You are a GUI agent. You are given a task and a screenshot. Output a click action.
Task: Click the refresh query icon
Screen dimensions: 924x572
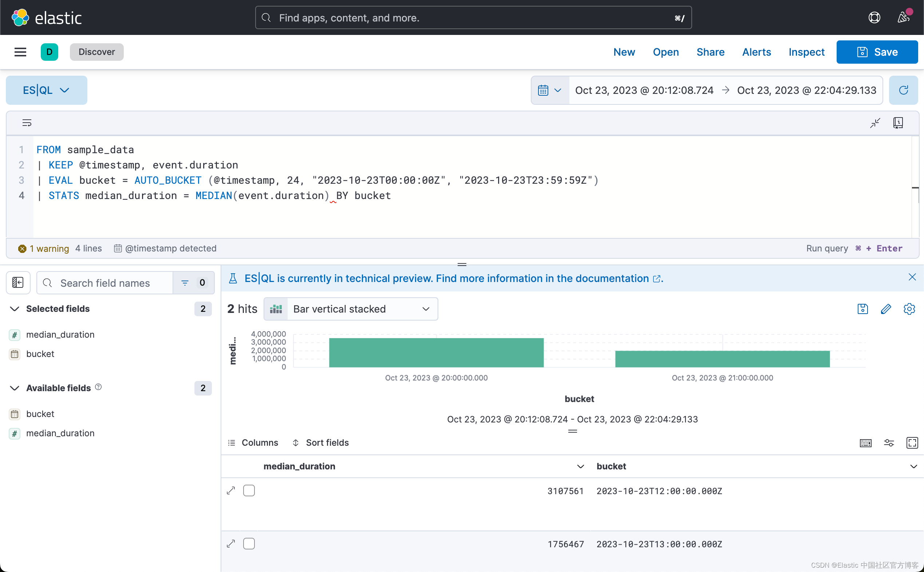point(903,90)
